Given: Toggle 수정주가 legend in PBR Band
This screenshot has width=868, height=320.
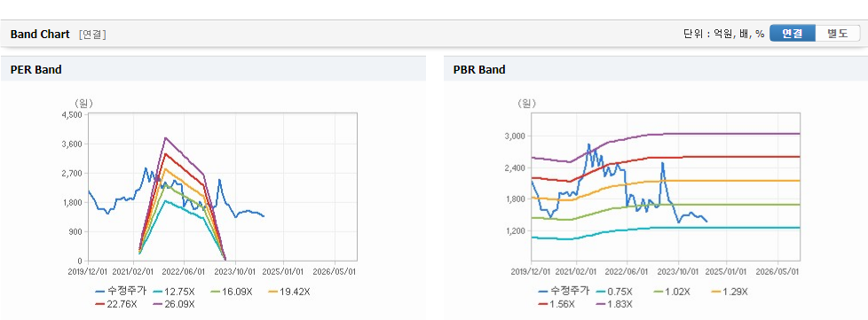Looking at the screenshot, I should click(564, 292).
